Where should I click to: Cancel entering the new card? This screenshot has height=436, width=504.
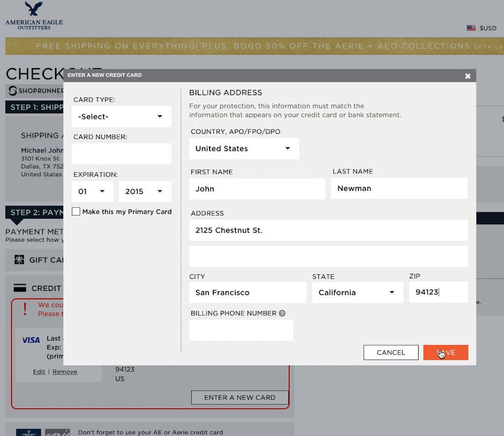pos(391,353)
